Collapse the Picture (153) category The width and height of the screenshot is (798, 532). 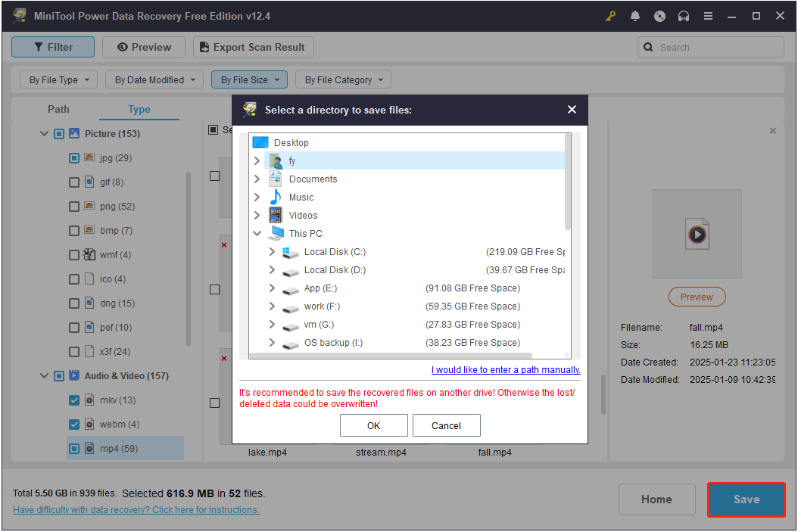tap(44, 134)
